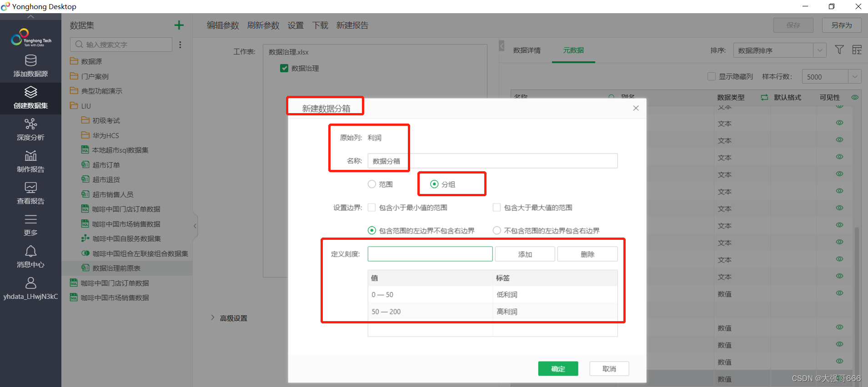Image resolution: width=868 pixels, height=387 pixels.
Task: Open 数据源 folder
Action: (86, 61)
